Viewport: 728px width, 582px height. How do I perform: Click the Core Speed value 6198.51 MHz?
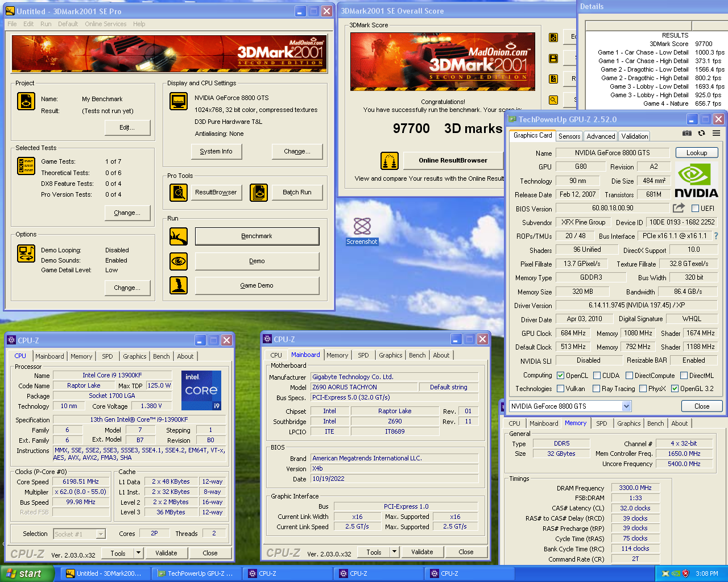click(x=80, y=482)
